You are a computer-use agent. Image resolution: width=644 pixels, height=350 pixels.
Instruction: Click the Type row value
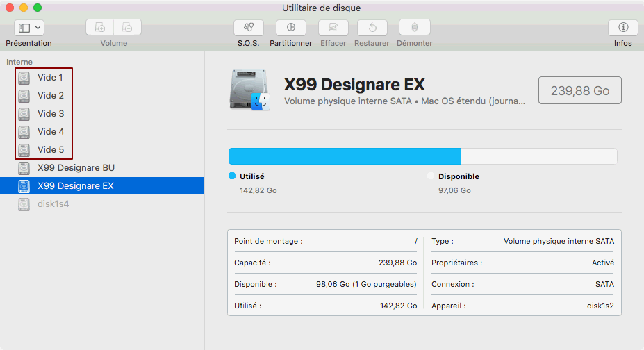[x=559, y=241]
